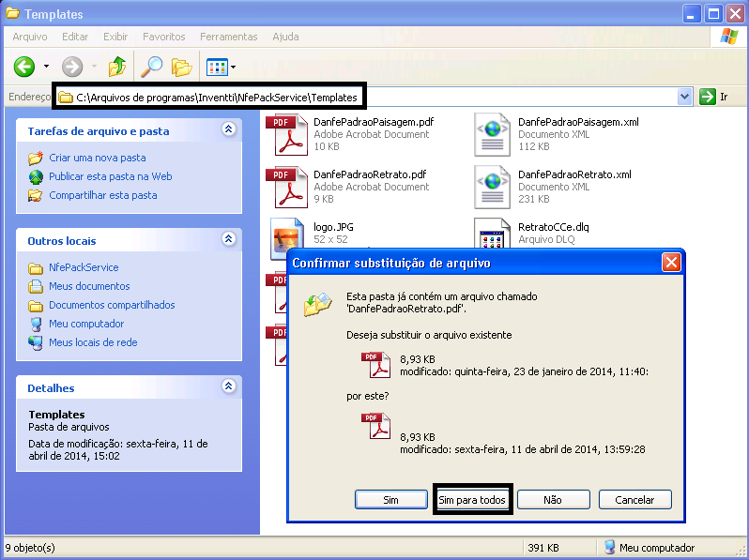749x560 pixels.
Task: Go up one folder level
Action: 117,67
